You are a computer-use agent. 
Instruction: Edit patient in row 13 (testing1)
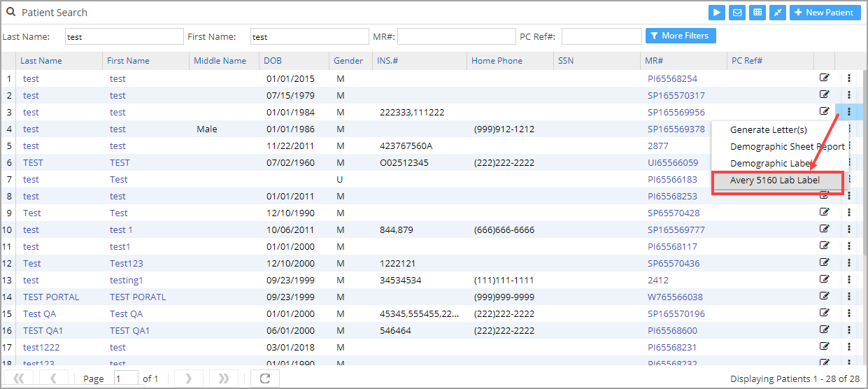(x=825, y=279)
